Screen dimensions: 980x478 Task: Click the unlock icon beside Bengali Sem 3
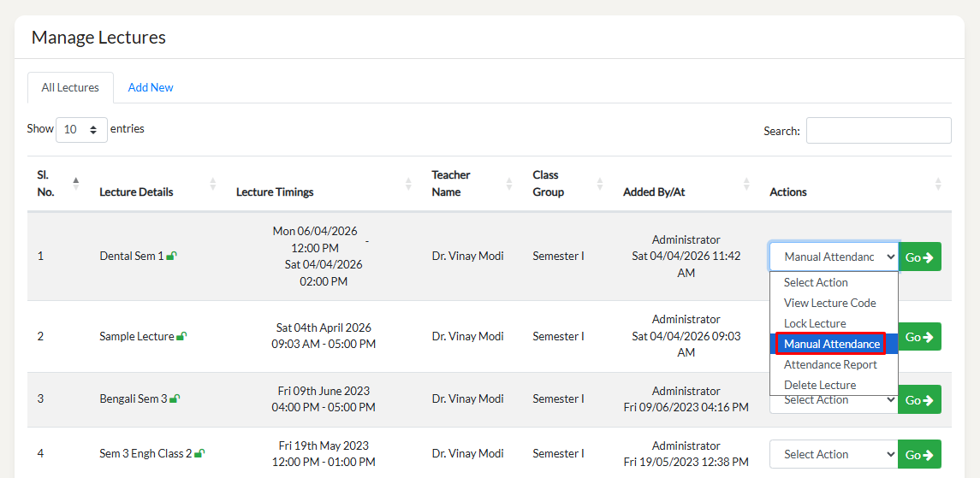tap(175, 398)
